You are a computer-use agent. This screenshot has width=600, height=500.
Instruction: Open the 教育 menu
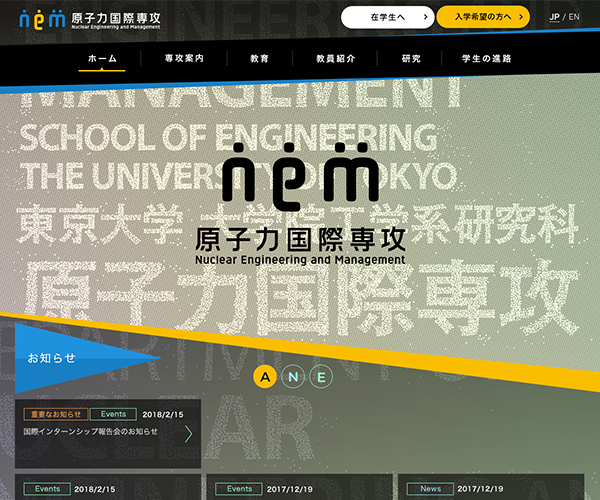click(259, 59)
